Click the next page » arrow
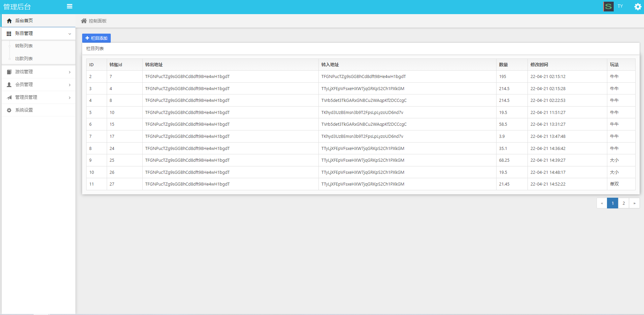The width and height of the screenshot is (644, 315). pyautogui.click(x=634, y=203)
